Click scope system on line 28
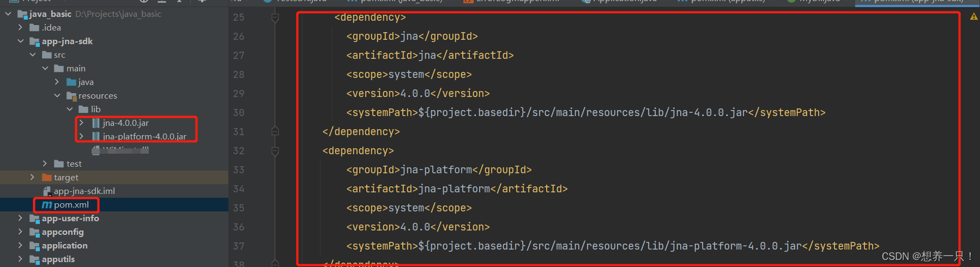 409,75
